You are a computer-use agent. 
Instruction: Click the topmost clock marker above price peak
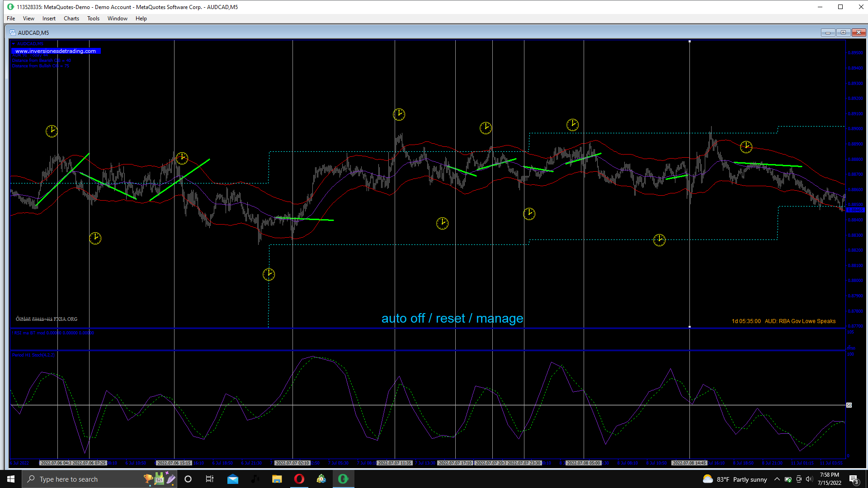pyautogui.click(x=399, y=114)
